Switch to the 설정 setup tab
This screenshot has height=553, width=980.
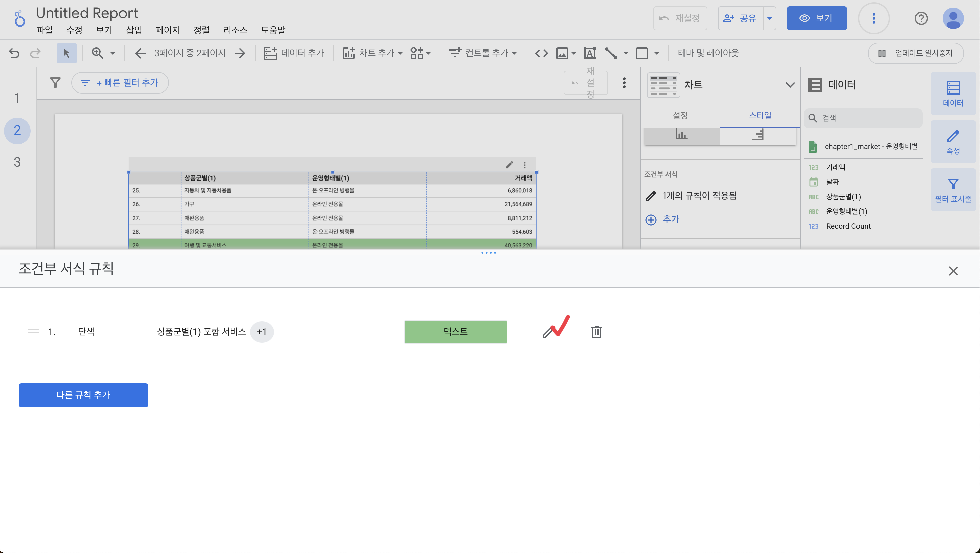(680, 115)
